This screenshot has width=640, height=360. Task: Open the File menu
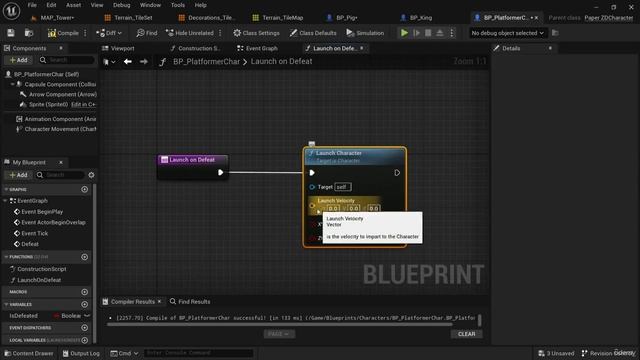click(32, 5)
